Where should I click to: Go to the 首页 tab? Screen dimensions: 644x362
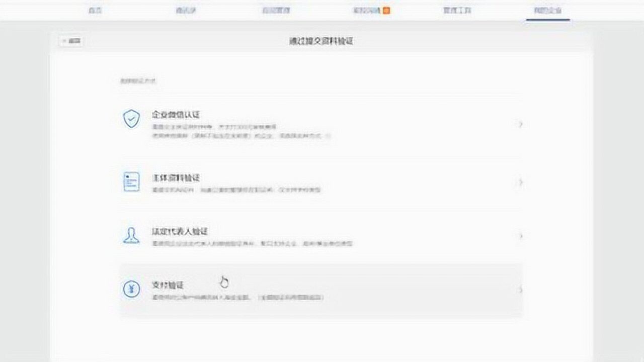[x=95, y=10]
